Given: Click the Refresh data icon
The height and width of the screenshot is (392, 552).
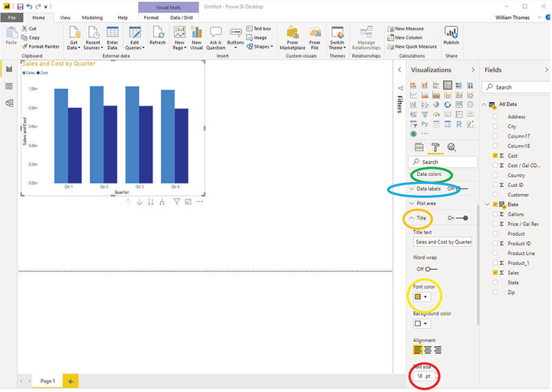Looking at the screenshot, I should [157, 35].
